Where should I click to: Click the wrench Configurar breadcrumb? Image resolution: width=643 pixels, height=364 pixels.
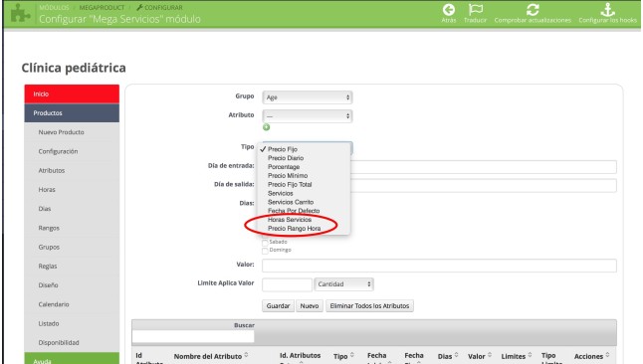(159, 7)
